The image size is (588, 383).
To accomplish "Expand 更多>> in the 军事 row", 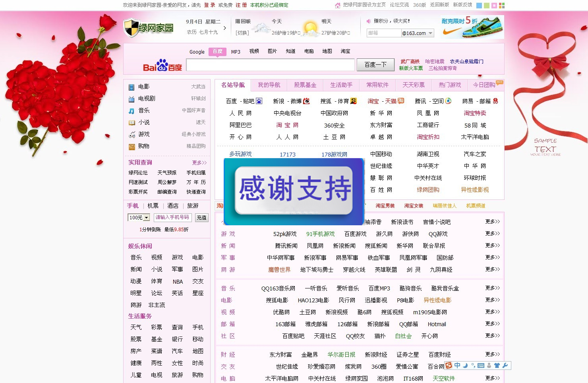I will [x=493, y=257].
